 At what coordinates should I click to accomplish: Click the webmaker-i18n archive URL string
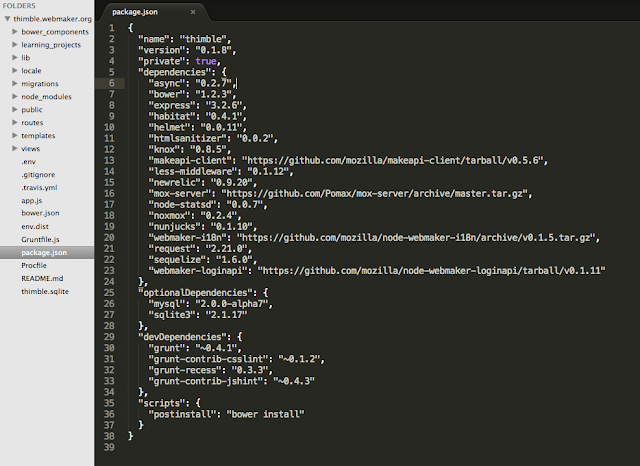point(416,237)
